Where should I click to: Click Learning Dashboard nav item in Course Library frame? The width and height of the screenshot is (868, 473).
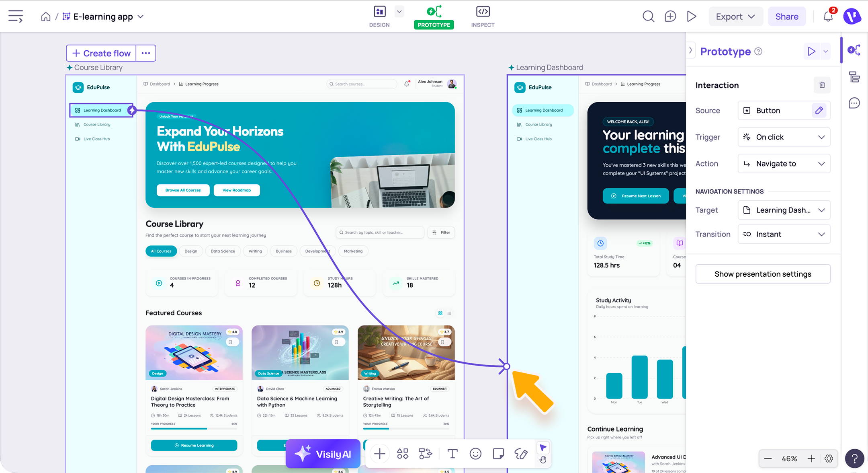coord(101,110)
